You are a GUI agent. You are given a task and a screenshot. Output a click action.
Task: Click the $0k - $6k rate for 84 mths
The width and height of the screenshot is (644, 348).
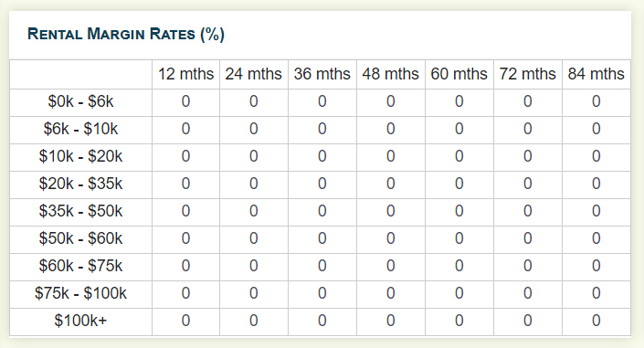(x=596, y=101)
